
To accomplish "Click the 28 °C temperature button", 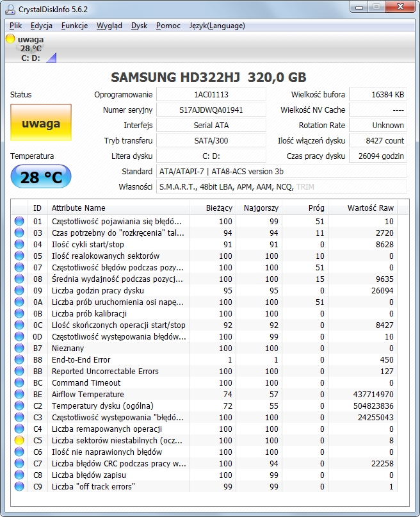I will pos(41,177).
